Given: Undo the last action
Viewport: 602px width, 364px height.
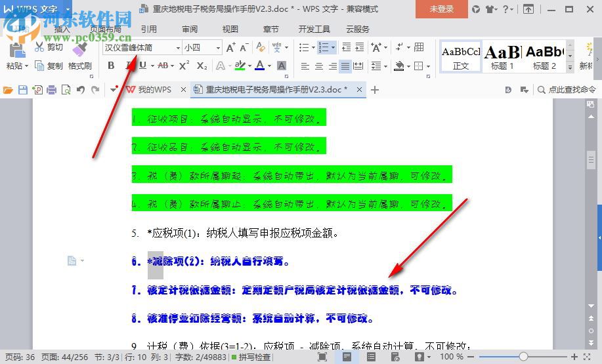Looking at the screenshot, I should (81, 90).
